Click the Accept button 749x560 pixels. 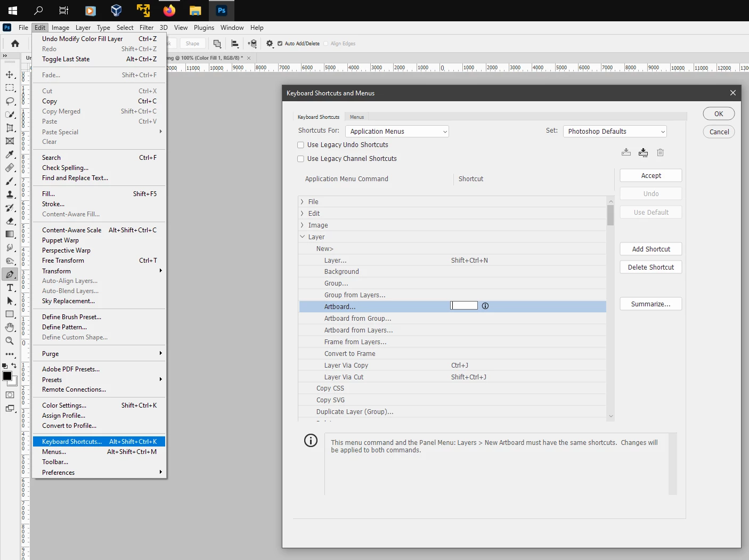(651, 176)
